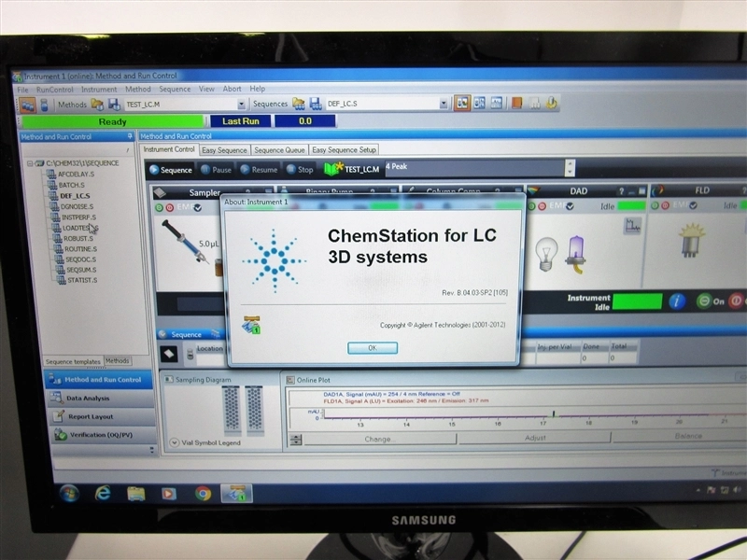The image size is (747, 560).
Task: Click OK in the About dialog
Action: click(373, 348)
